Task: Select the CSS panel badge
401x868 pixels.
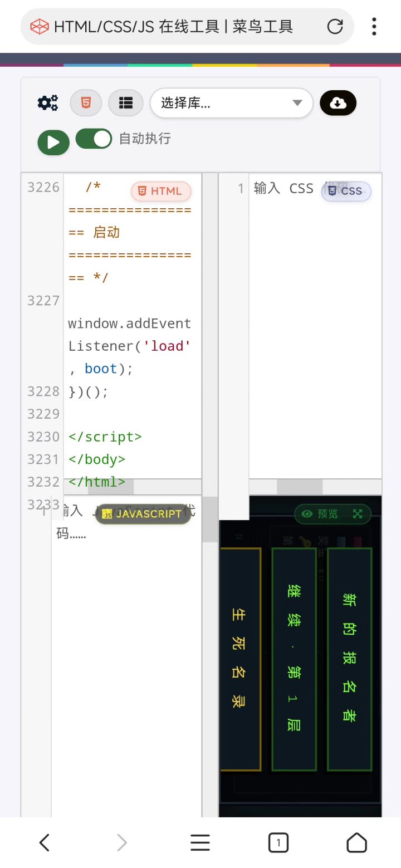Action: pyautogui.click(x=346, y=191)
